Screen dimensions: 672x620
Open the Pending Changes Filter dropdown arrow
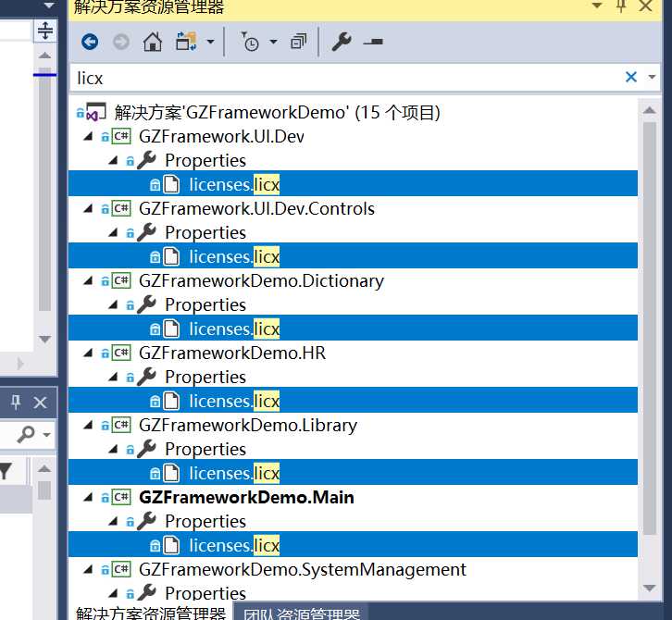click(x=273, y=42)
